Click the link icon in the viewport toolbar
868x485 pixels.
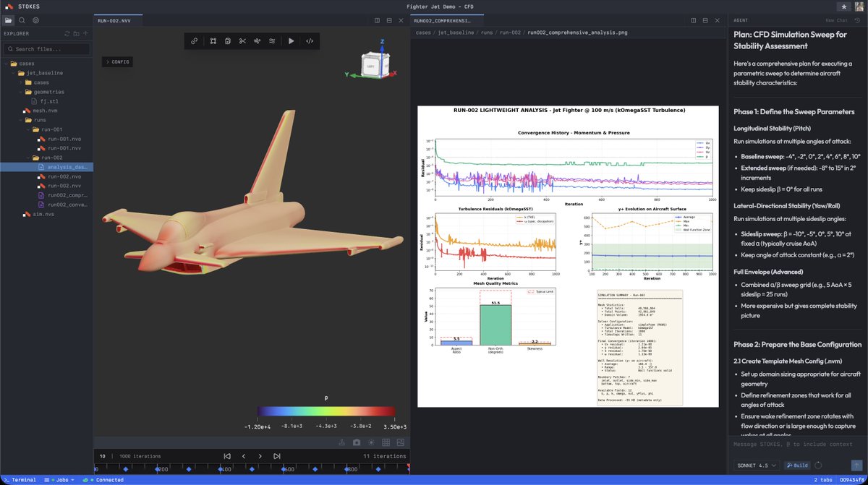tap(194, 41)
